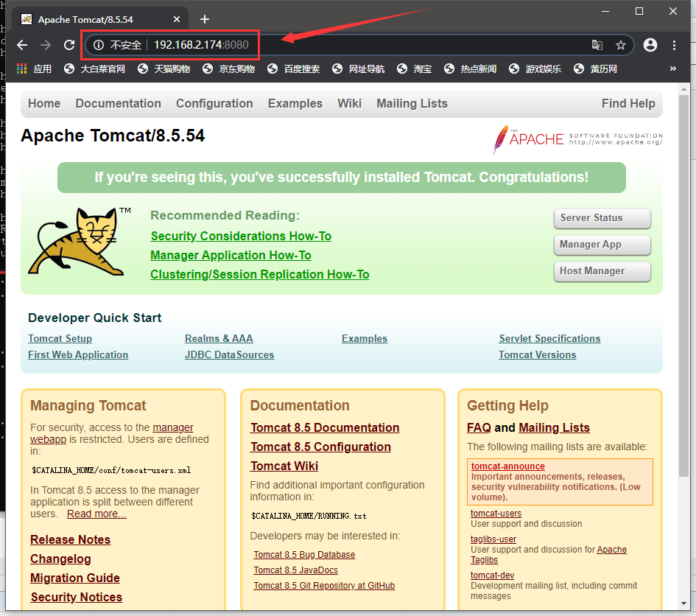Open Tomcat 8.5 Configuration link

click(320, 447)
